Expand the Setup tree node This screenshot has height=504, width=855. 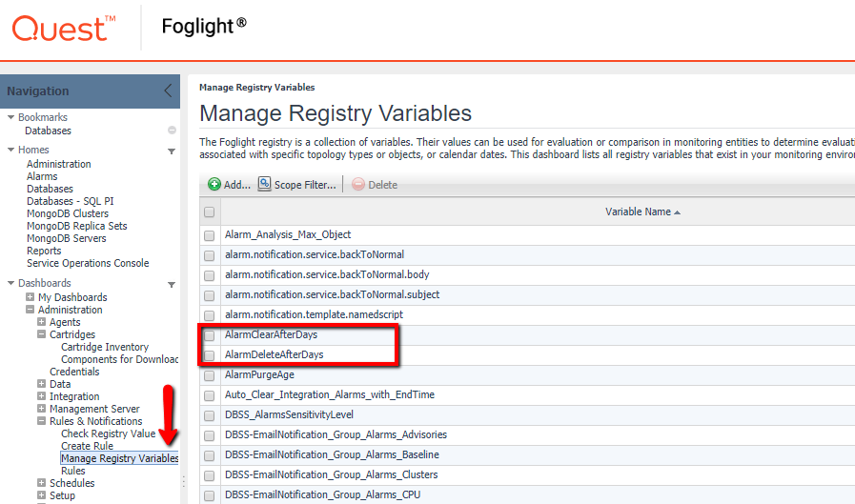coord(41,495)
